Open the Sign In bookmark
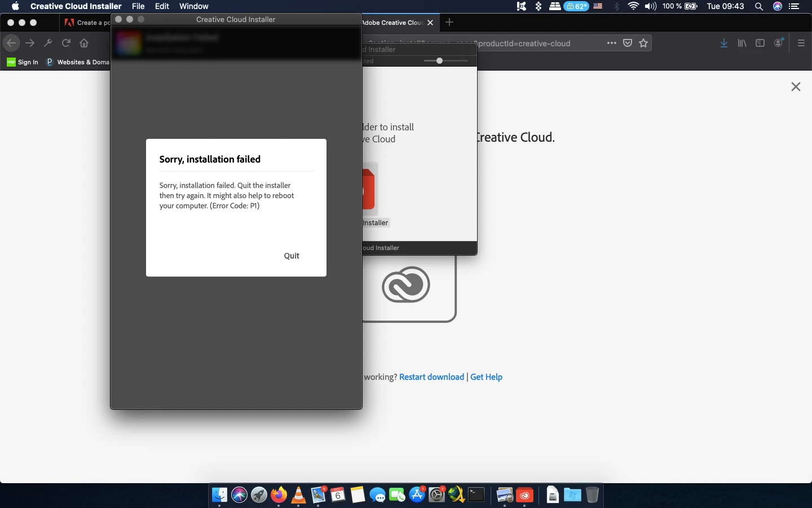The width and height of the screenshot is (812, 508). [23, 62]
